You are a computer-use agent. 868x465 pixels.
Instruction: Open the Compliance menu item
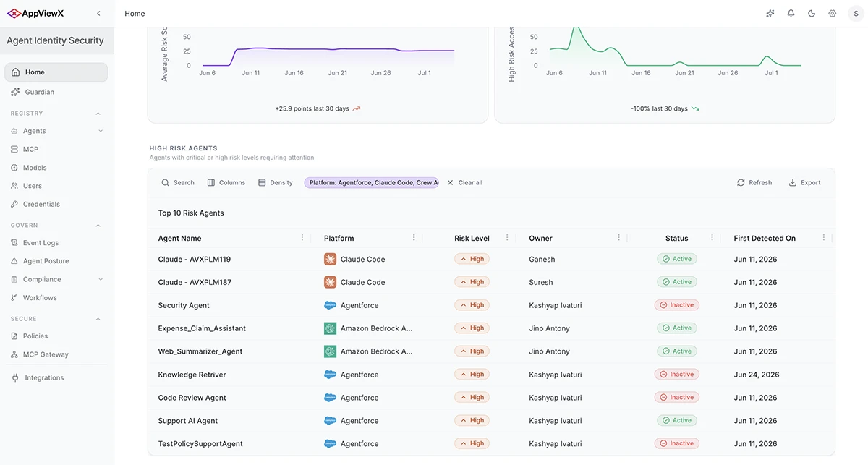point(41,279)
